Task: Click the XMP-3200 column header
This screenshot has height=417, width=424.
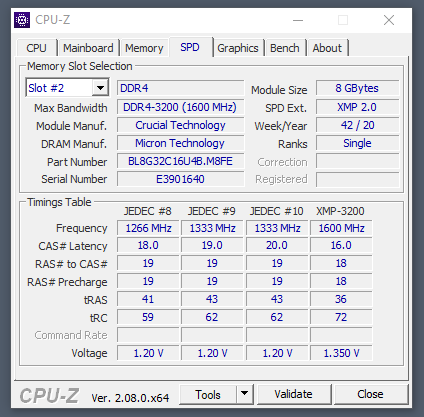Action: click(340, 211)
